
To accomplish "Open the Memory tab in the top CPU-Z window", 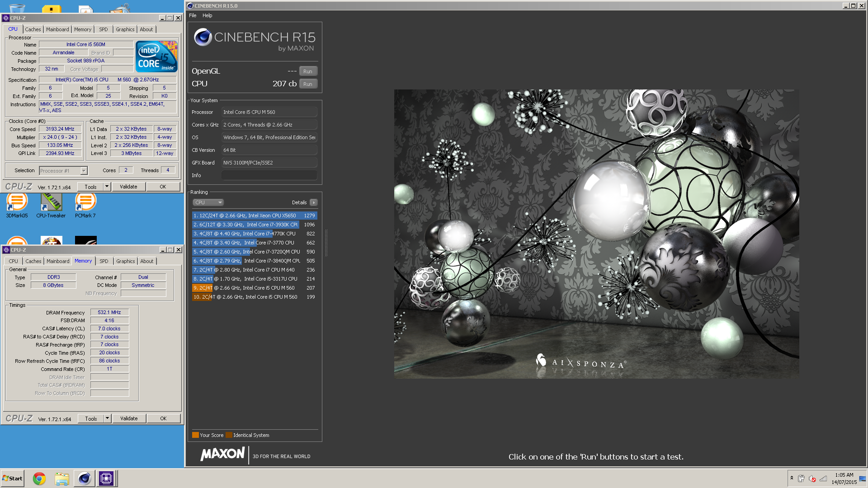I will (83, 29).
